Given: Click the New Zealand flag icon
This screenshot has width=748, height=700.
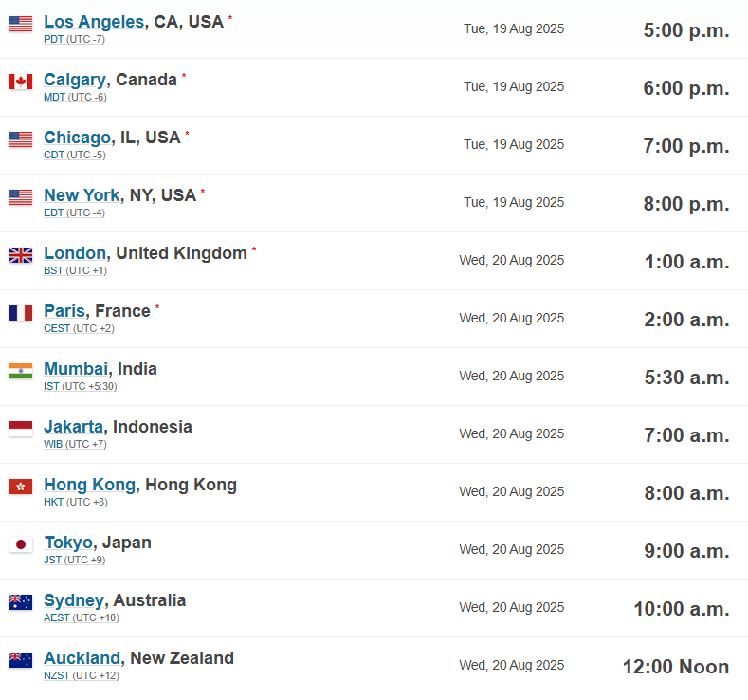Looking at the screenshot, I should tap(21, 660).
